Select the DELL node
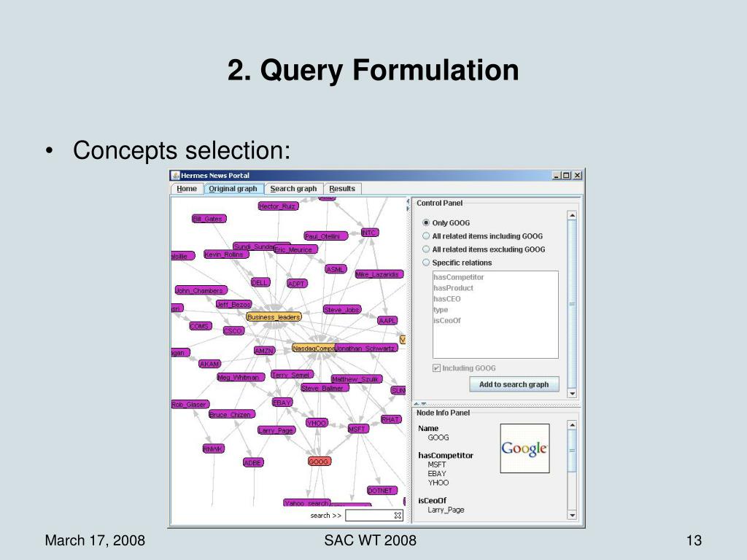 [x=260, y=283]
